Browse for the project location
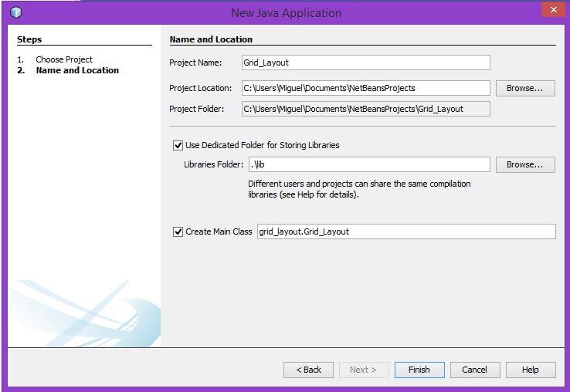Viewport: 570px width, 392px height. point(525,88)
